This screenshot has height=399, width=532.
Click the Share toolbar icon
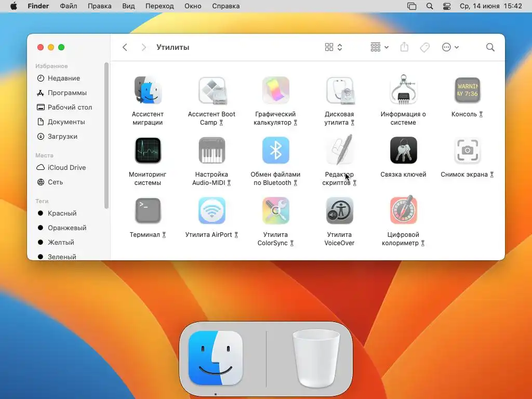404,47
